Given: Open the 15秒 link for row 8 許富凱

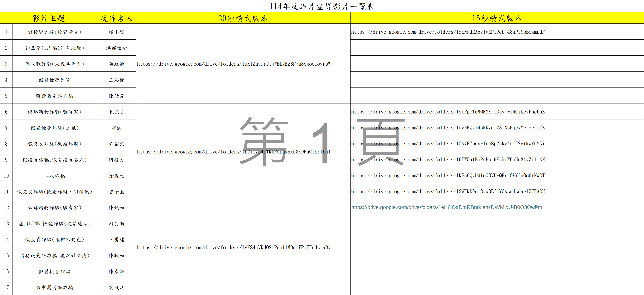Looking at the screenshot, I should [x=448, y=144].
